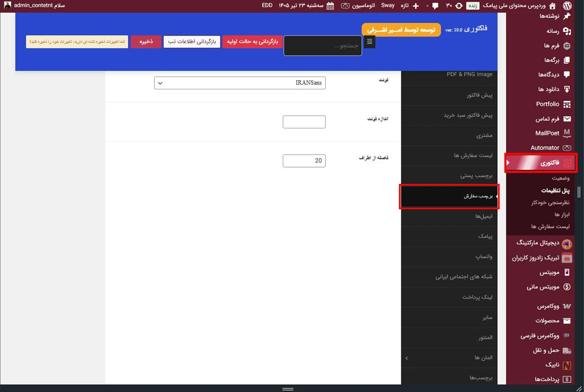
Task: Click the حمل و نقل truck icon
Action: click(567, 350)
